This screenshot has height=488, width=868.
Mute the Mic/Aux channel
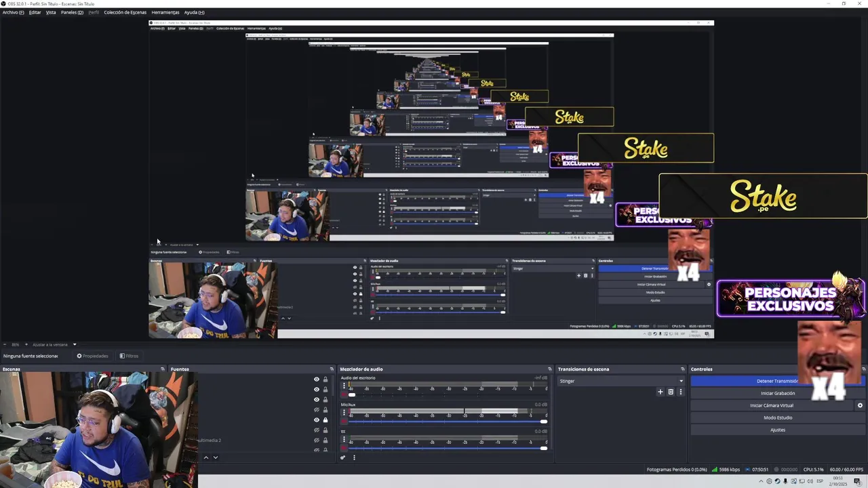pyautogui.click(x=344, y=422)
